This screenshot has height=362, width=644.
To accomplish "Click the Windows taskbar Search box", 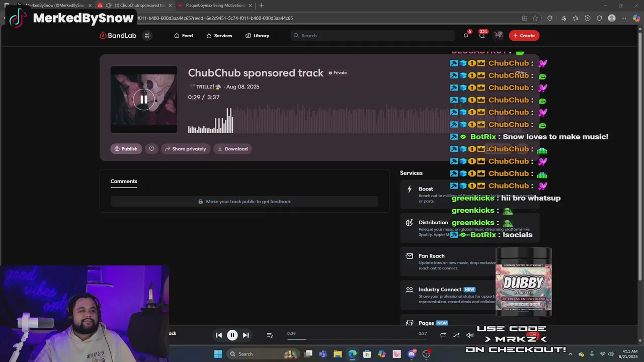I will pos(263,354).
